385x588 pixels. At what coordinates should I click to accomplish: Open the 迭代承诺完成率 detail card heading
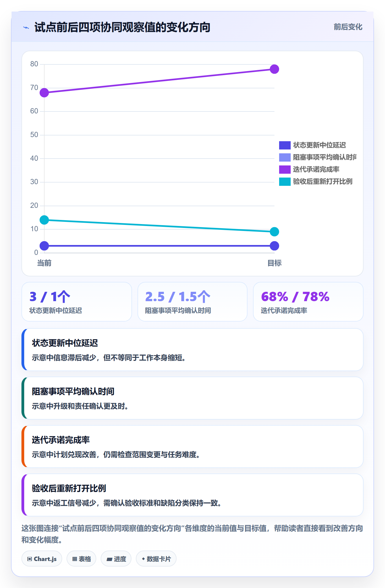pyautogui.click(x=61, y=440)
